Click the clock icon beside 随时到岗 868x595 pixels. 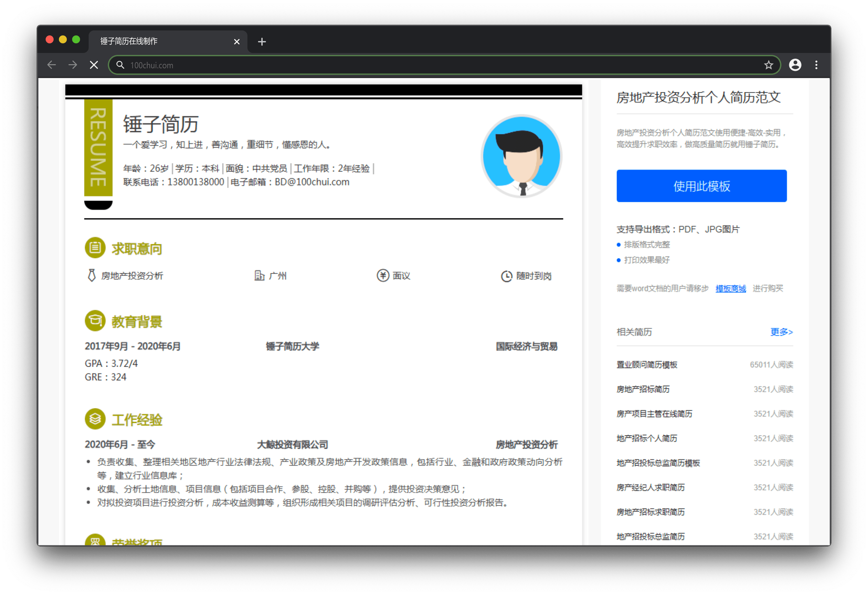click(x=506, y=276)
